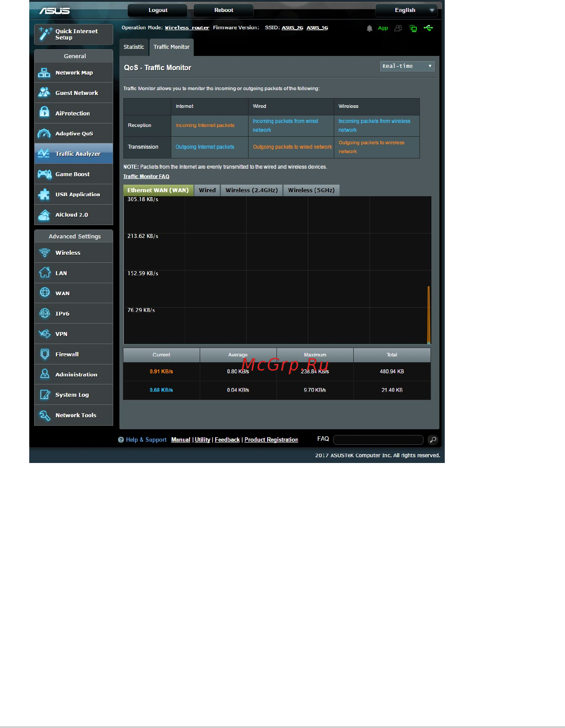
Task: Click the 9.70 KB/s maximum cell
Action: (315, 390)
